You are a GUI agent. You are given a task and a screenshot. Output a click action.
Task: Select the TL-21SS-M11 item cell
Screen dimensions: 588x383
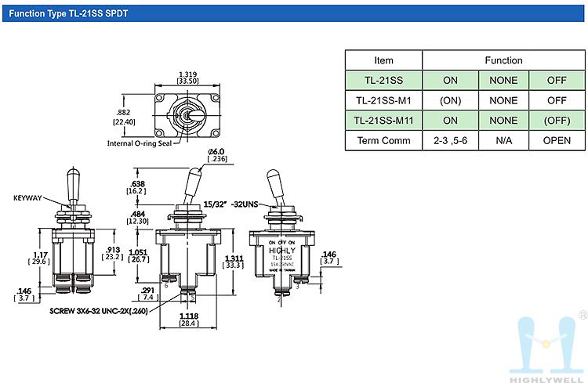(383, 121)
